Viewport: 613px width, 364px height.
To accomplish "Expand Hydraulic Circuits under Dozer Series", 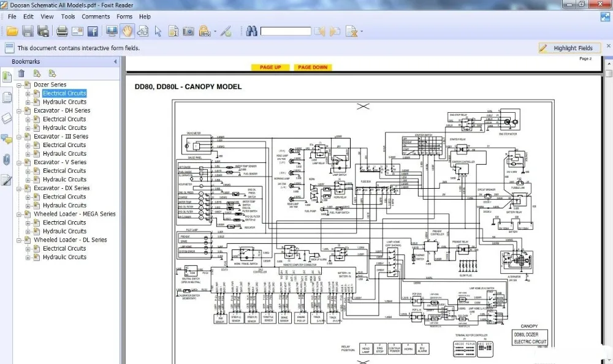I will pyautogui.click(x=28, y=102).
